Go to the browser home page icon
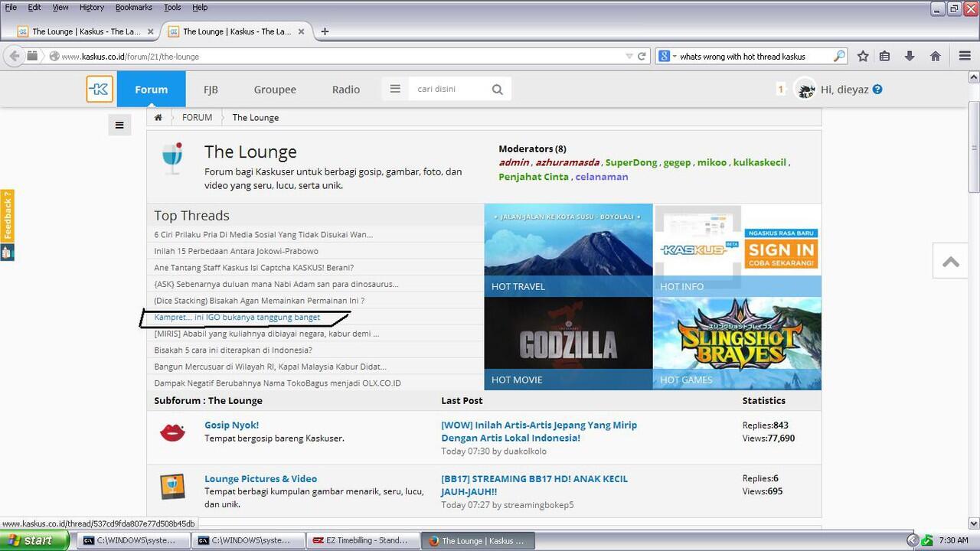The image size is (980, 551). (x=935, y=56)
